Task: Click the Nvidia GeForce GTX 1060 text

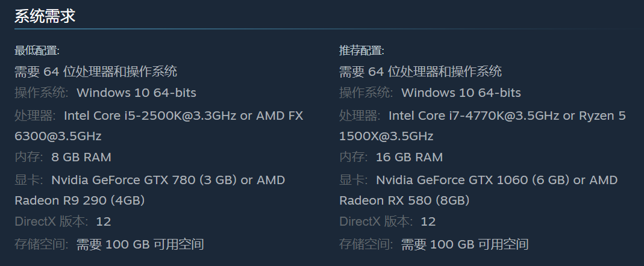Action: coord(452,180)
